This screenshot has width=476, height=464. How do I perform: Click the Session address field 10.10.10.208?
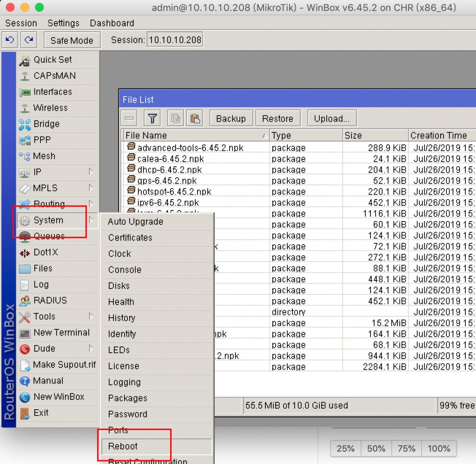pos(175,40)
